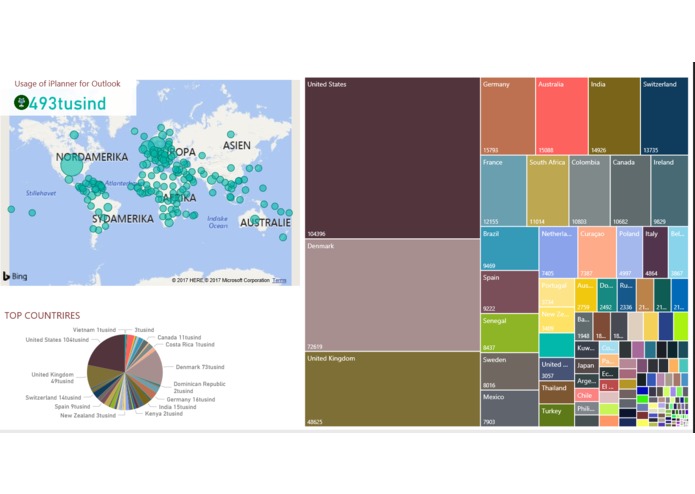Click the red Australia treemap tile
The width and height of the screenshot is (695, 494).
pyautogui.click(x=562, y=116)
